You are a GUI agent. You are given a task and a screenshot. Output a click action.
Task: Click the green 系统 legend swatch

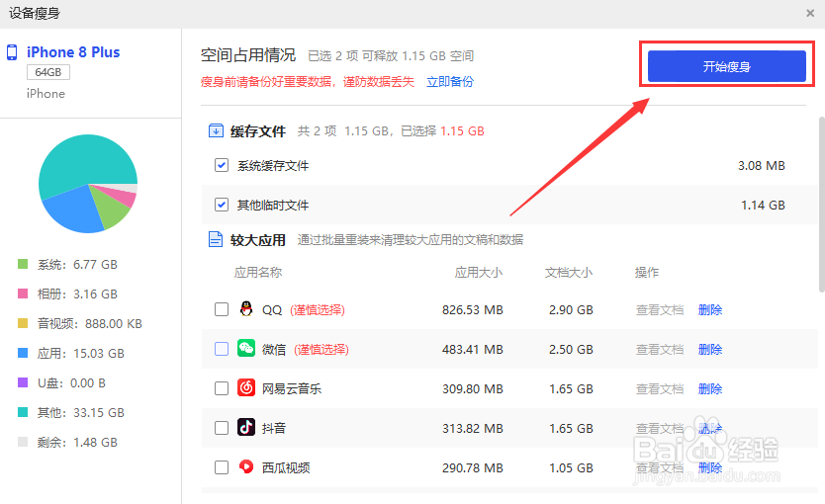[x=23, y=264]
